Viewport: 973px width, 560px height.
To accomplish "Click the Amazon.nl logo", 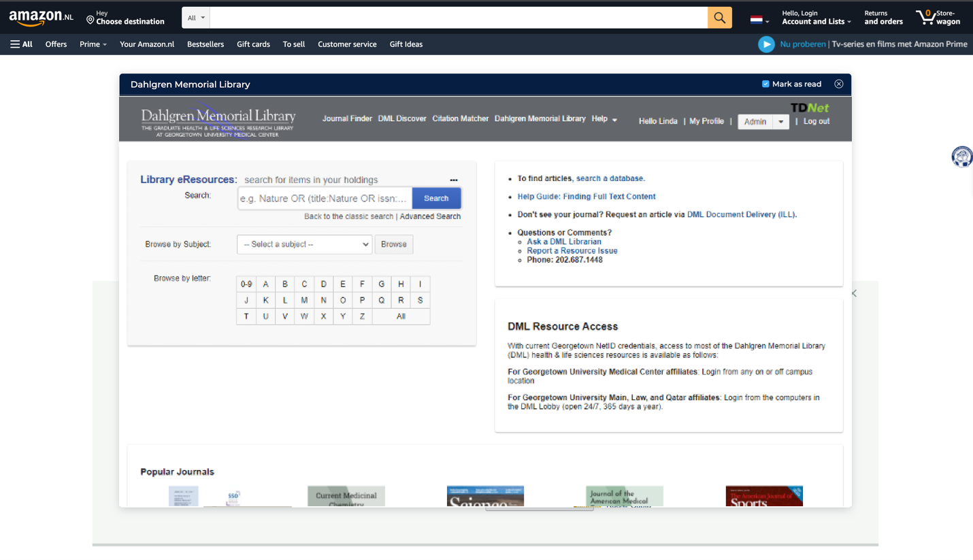I will pyautogui.click(x=41, y=18).
